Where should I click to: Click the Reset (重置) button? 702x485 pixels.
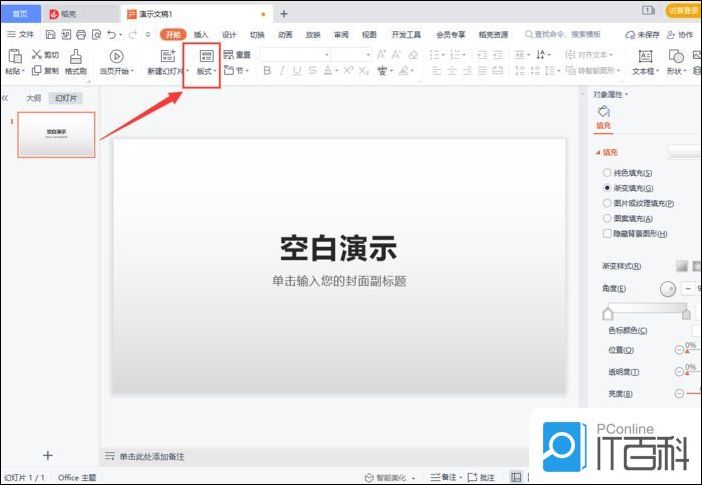click(237, 55)
